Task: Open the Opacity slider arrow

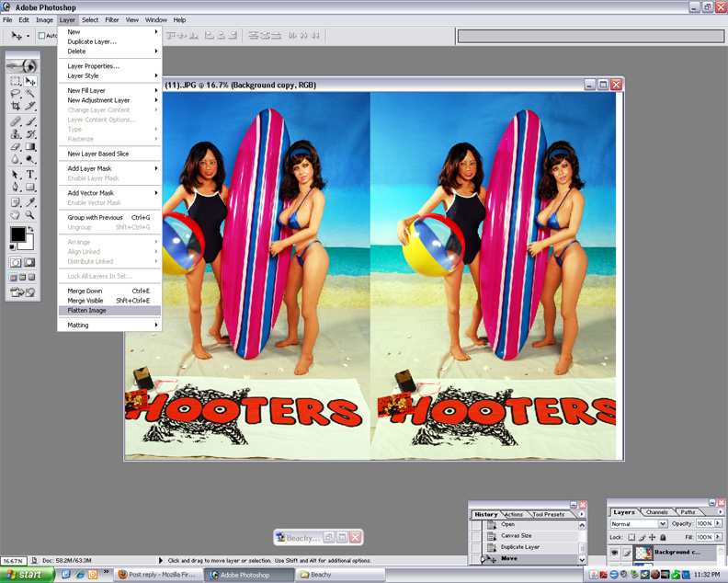Action: tap(718, 523)
